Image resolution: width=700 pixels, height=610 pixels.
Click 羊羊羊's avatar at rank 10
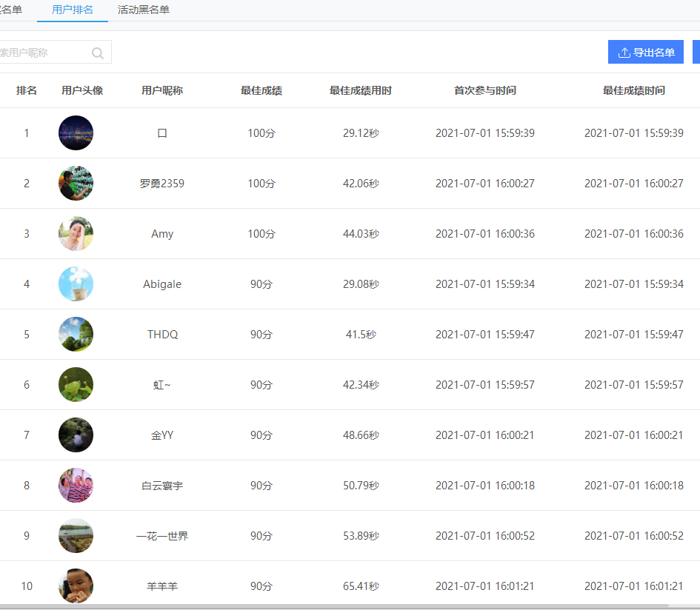click(76, 586)
